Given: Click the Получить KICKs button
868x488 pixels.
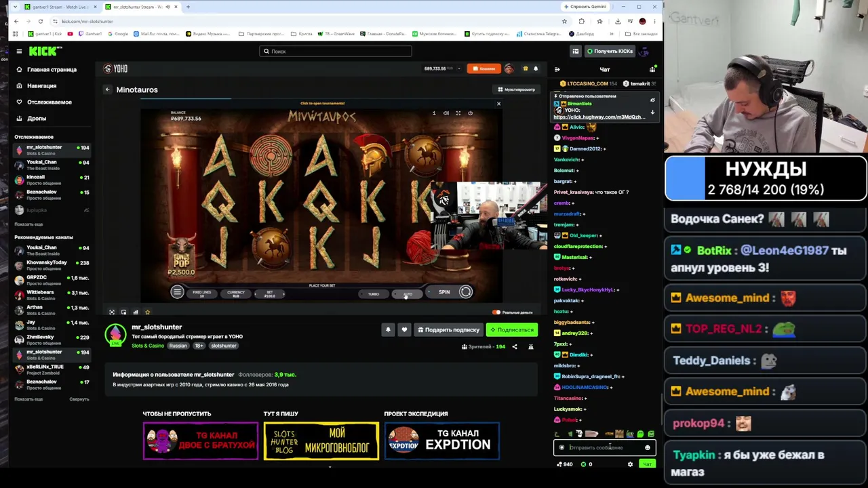Looking at the screenshot, I should (610, 52).
